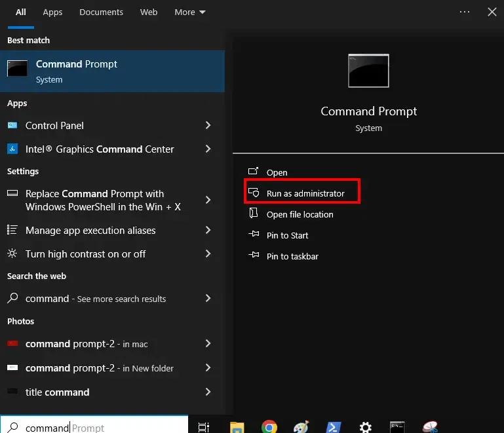This screenshot has width=504, height=433.
Task: Expand command prompt-2 in New folder arrow
Action: pos(208,367)
